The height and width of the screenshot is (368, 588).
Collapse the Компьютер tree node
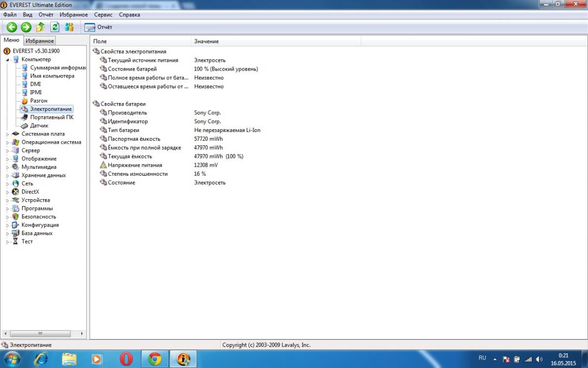pos(7,59)
